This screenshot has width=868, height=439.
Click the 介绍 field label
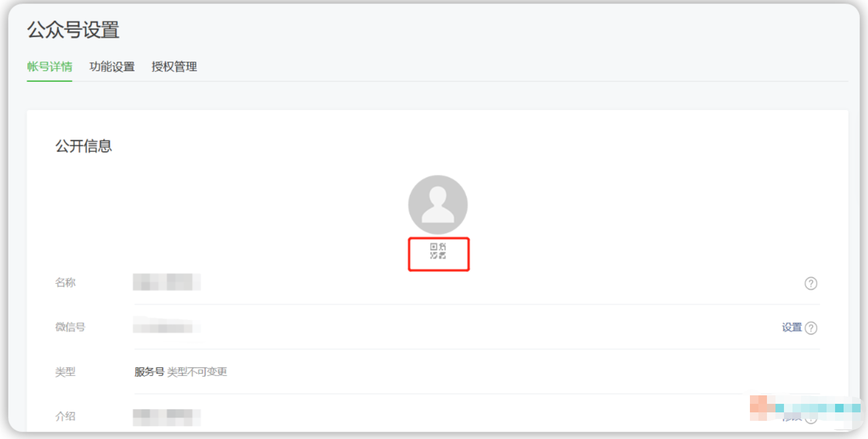click(65, 416)
